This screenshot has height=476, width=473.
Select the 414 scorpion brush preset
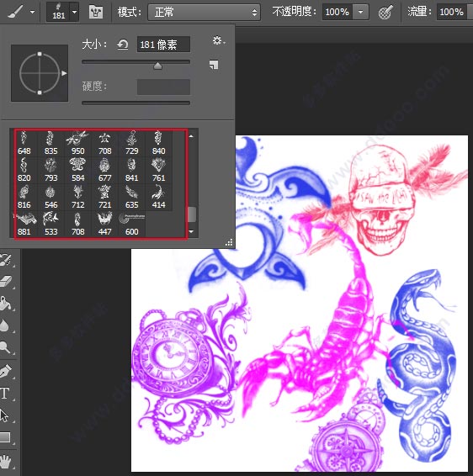tap(158, 197)
